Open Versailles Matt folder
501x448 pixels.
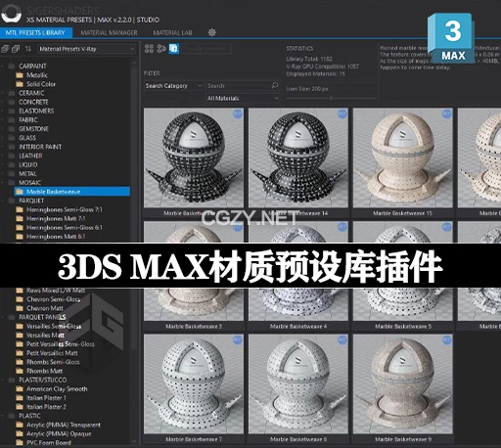(45, 335)
